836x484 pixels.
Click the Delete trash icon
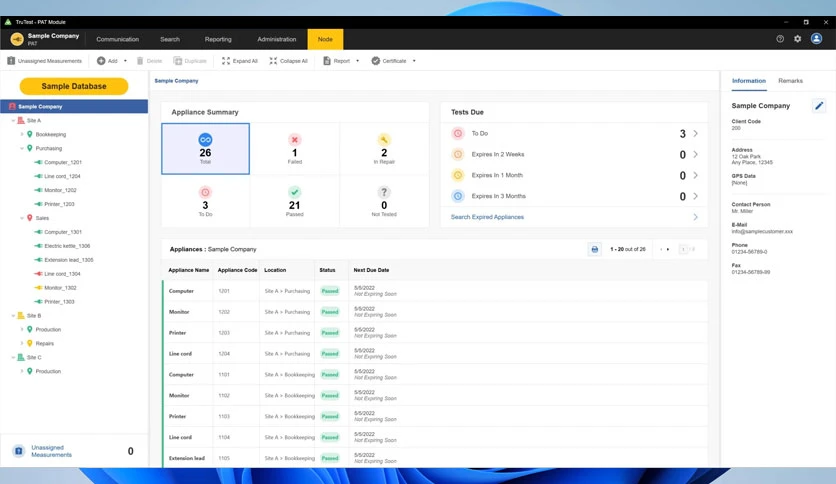coord(140,61)
